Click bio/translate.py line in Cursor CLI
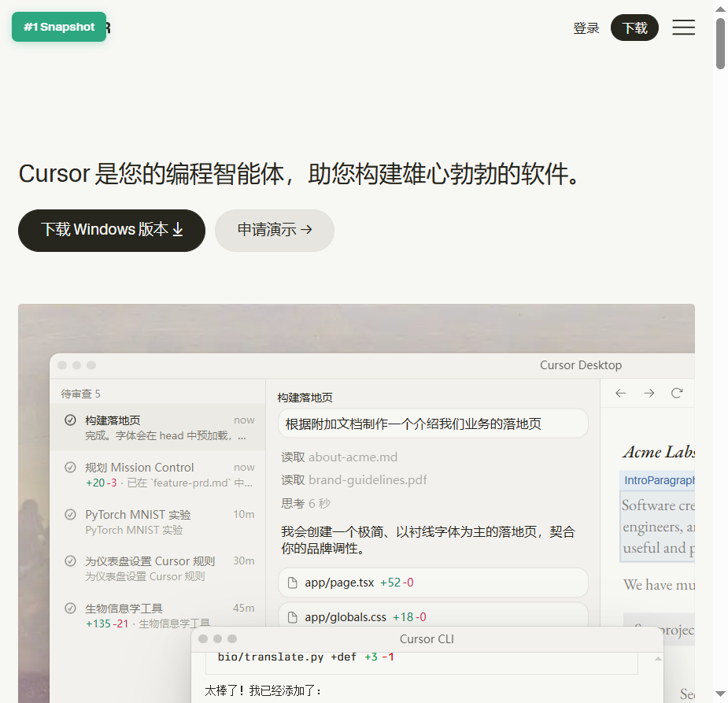Image resolution: width=728 pixels, height=703 pixels. pyautogui.click(x=305, y=657)
